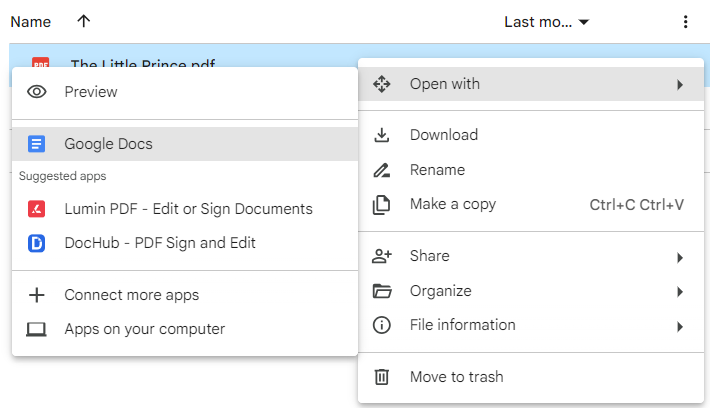The width and height of the screenshot is (710, 408).
Task: Expand the Share submenu arrow
Action: [x=680, y=257]
